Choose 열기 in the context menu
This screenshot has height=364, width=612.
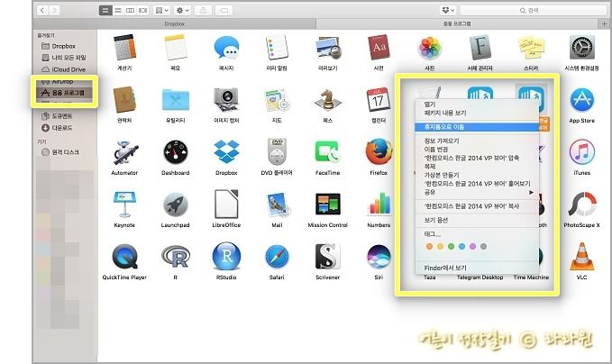coord(429,105)
